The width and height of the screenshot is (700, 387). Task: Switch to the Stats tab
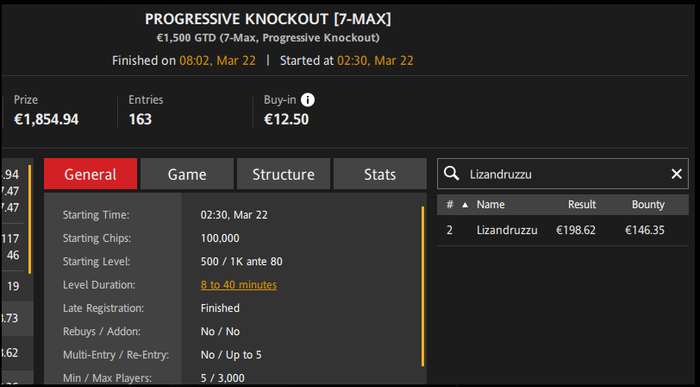380,174
